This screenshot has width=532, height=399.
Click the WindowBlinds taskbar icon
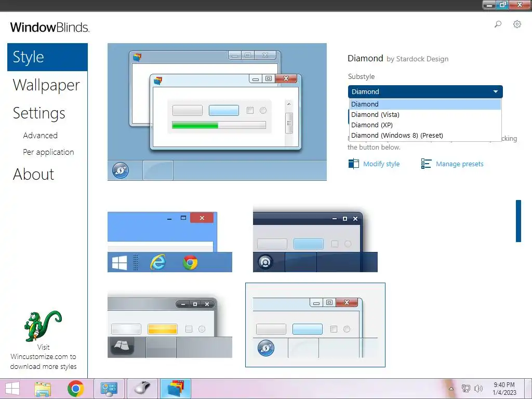coord(176,389)
